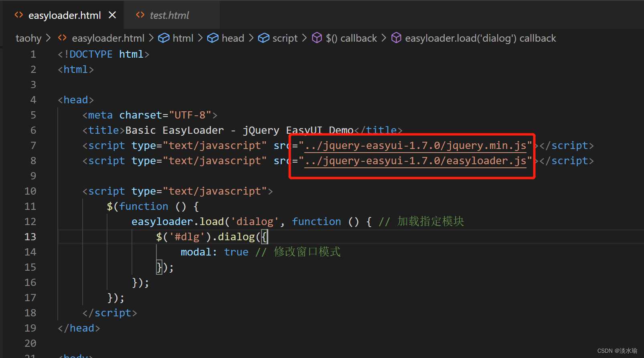
Task: Open the $() callback breadcrumb
Action: click(x=351, y=38)
